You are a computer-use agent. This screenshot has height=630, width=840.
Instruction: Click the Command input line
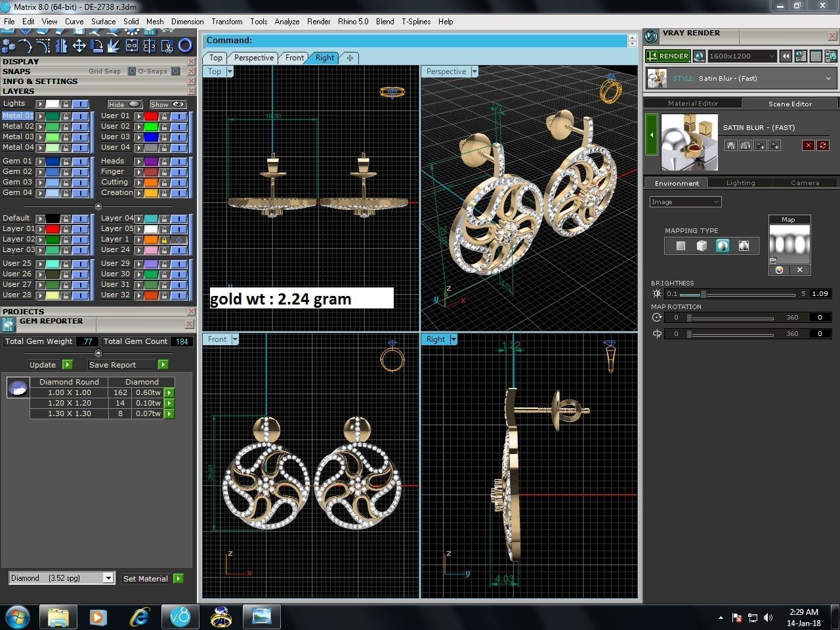pyautogui.click(x=416, y=41)
